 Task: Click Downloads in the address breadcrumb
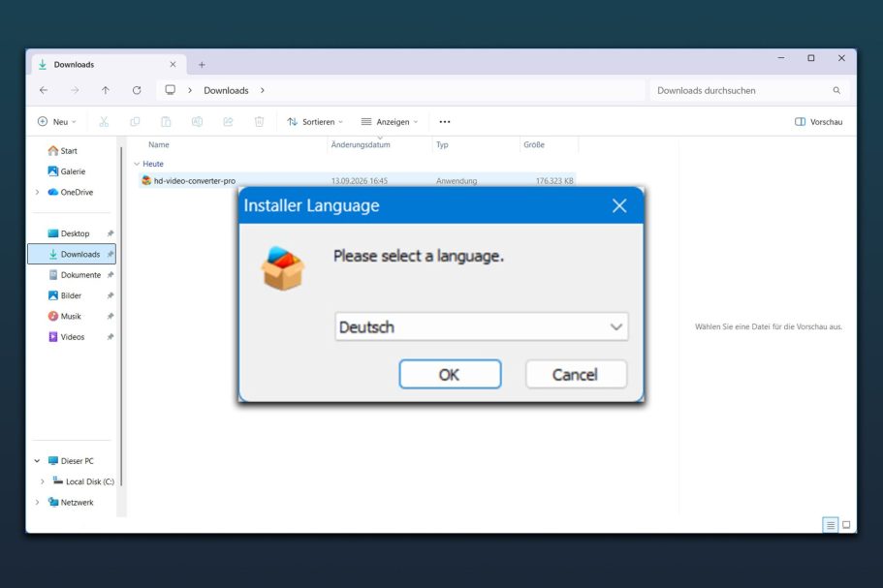(226, 90)
